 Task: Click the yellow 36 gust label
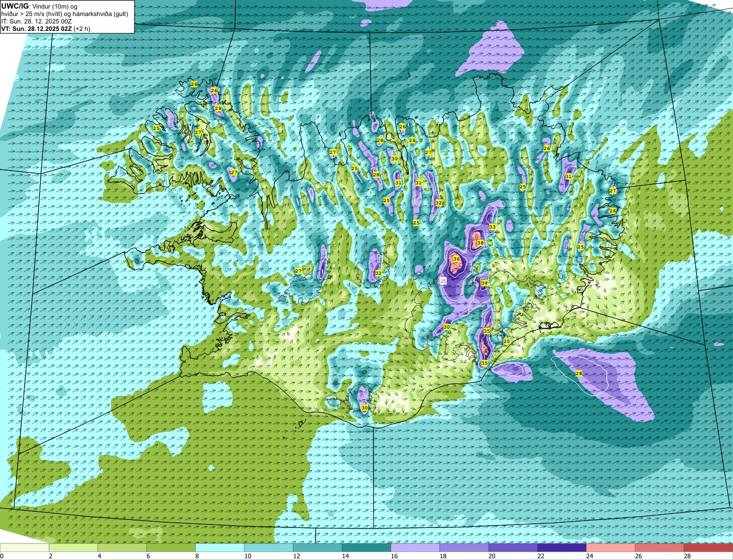[x=456, y=259]
